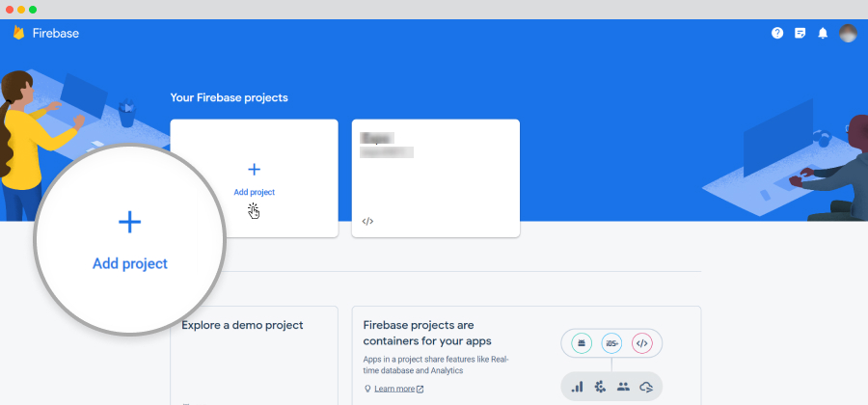The image size is (868, 405).
Task: Open the help question mark icon
Action: click(777, 33)
